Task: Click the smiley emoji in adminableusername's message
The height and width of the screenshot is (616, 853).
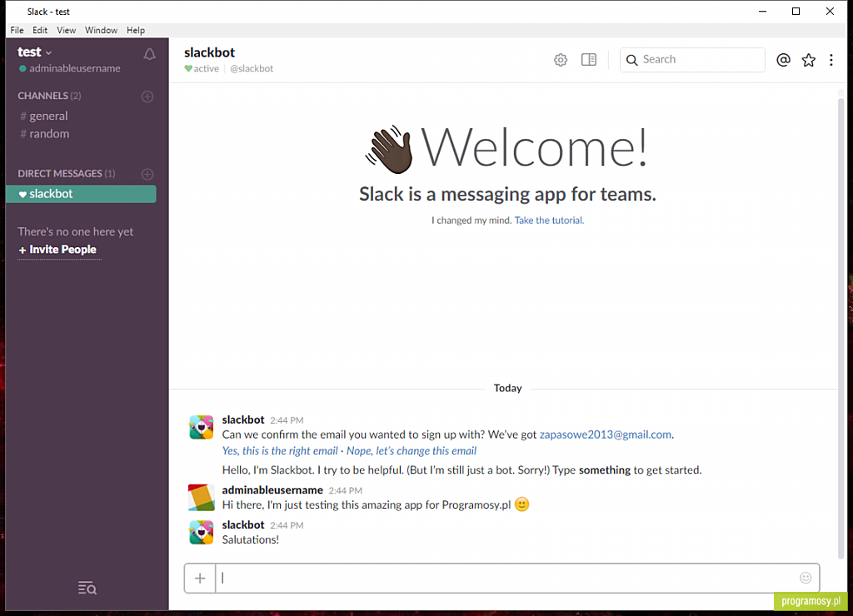Action: click(521, 504)
